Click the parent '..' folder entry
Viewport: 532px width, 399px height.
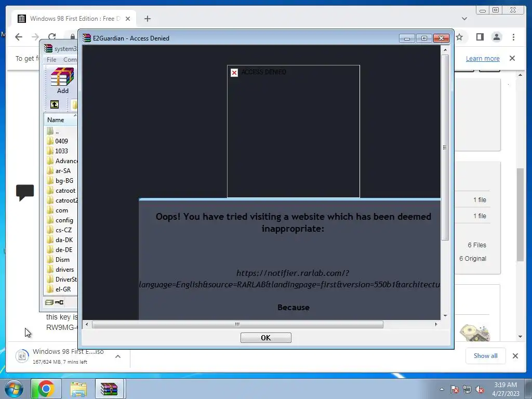[57, 131]
